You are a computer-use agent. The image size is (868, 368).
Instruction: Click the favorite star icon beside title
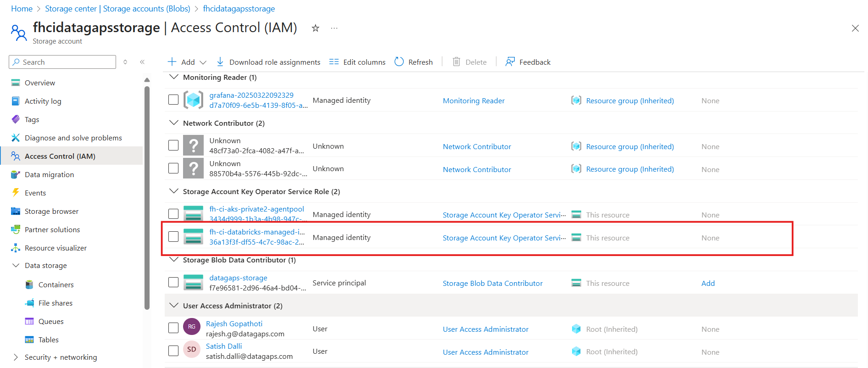pos(315,28)
